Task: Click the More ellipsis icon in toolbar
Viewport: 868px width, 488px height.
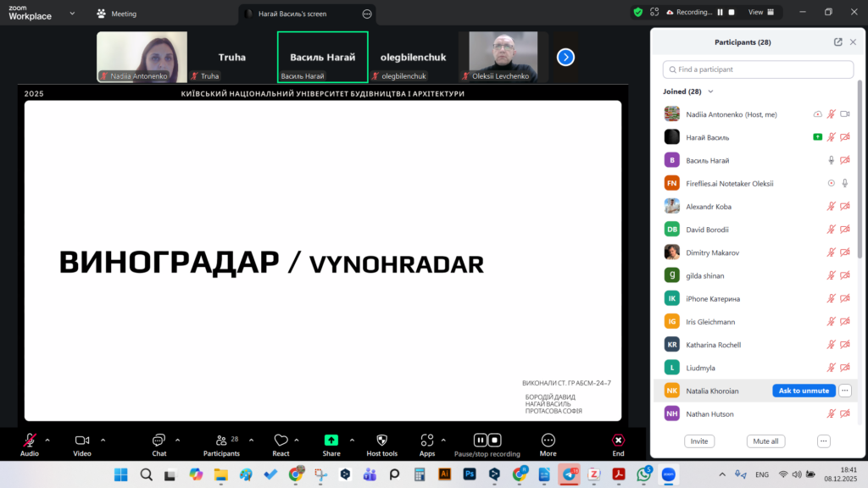Action: click(548, 441)
